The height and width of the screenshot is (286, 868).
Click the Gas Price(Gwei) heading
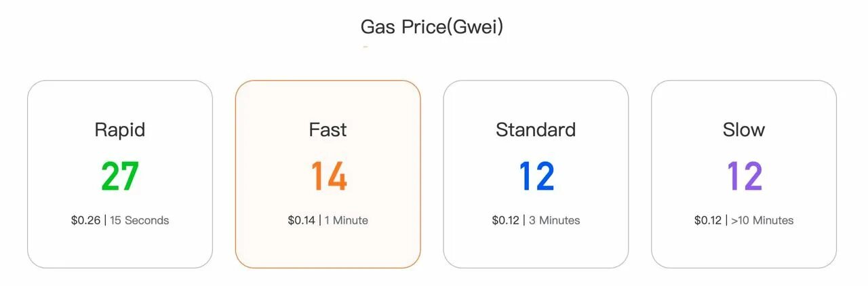[432, 27]
